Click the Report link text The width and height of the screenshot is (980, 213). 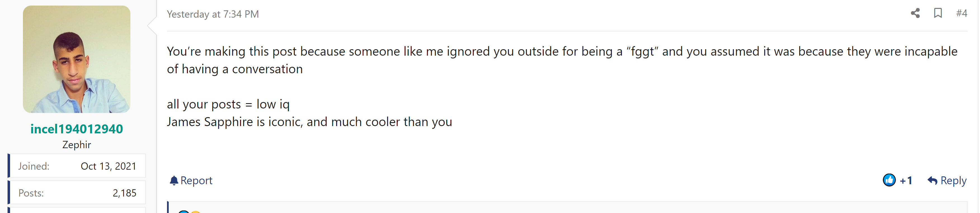pyautogui.click(x=196, y=180)
